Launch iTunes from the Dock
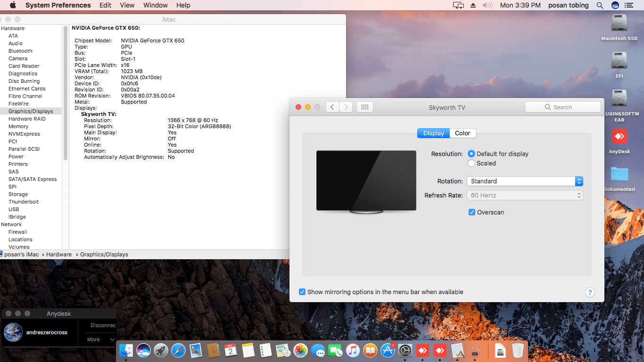 [x=353, y=350]
